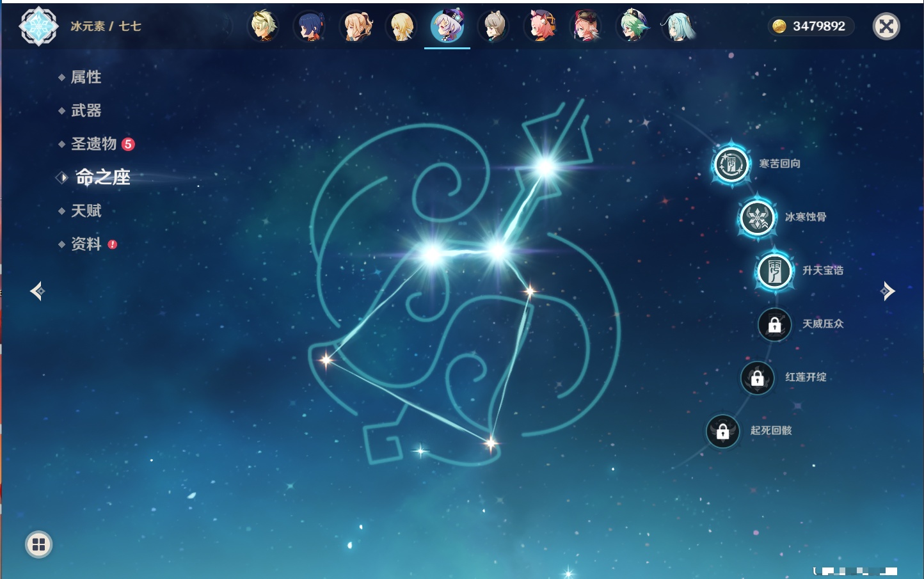924x579 pixels.
Task: Select the pink-haired avatar with dark red hat
Action: [x=586, y=26]
